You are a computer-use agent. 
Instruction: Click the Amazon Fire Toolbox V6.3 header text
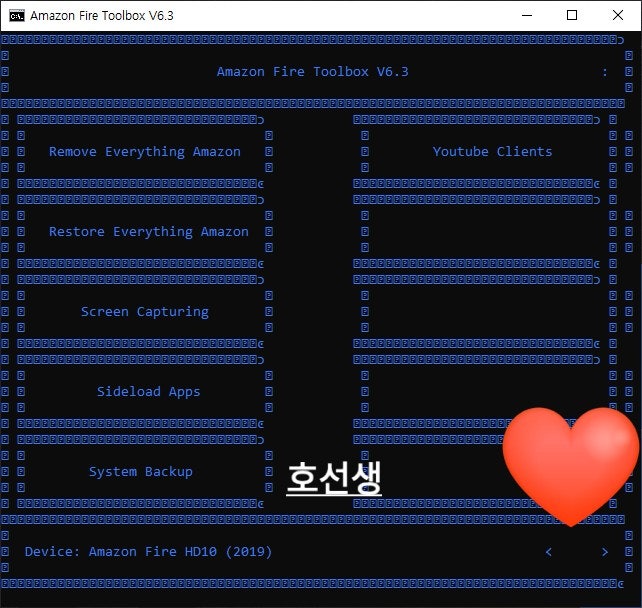312,72
